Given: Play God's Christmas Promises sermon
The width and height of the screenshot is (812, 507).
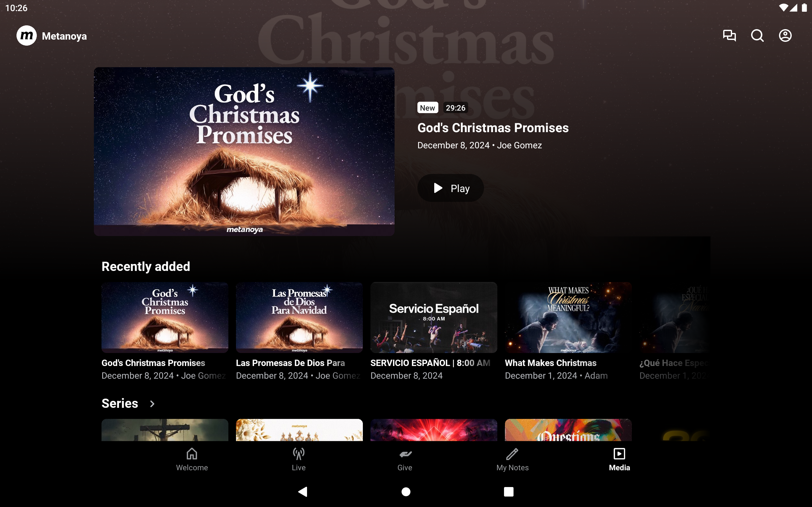Looking at the screenshot, I should pyautogui.click(x=450, y=188).
